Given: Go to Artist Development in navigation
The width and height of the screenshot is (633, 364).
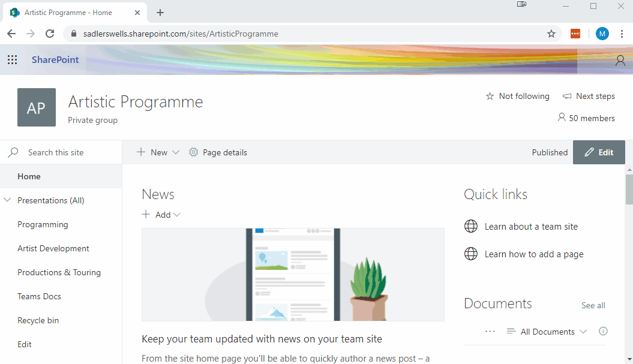Looking at the screenshot, I should 53,248.
